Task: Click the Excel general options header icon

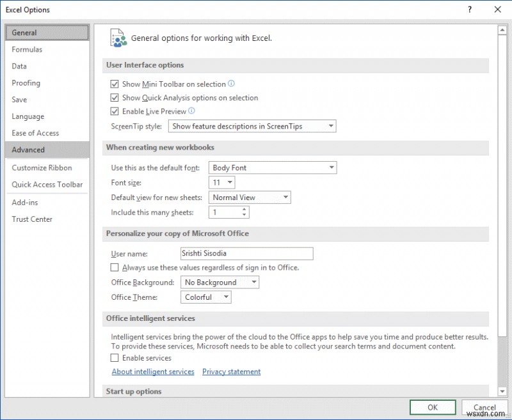Action: tap(118, 37)
